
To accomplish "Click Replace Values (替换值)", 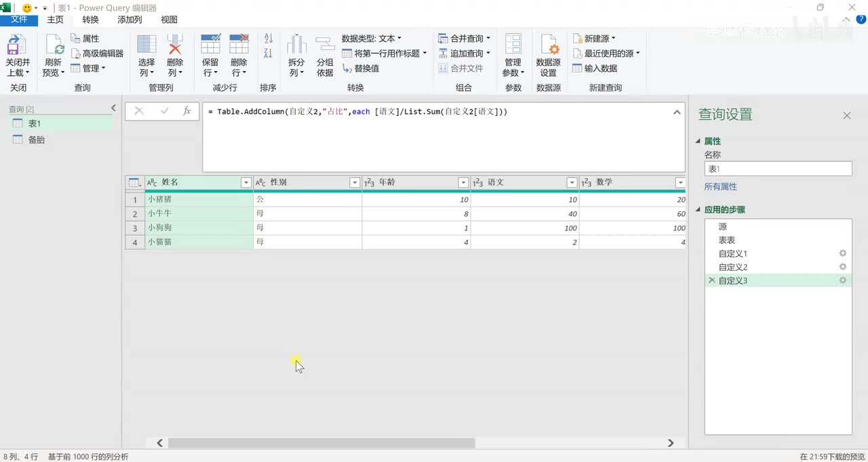I will 361,68.
